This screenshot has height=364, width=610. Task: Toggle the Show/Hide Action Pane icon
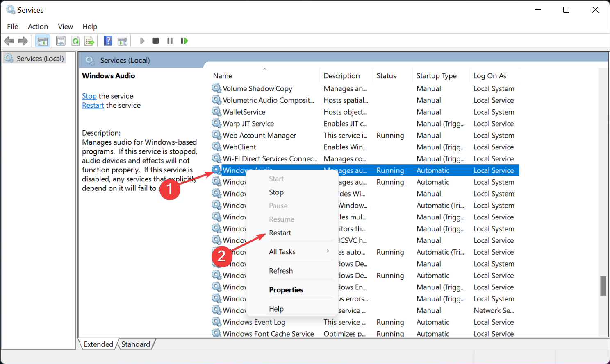122,41
